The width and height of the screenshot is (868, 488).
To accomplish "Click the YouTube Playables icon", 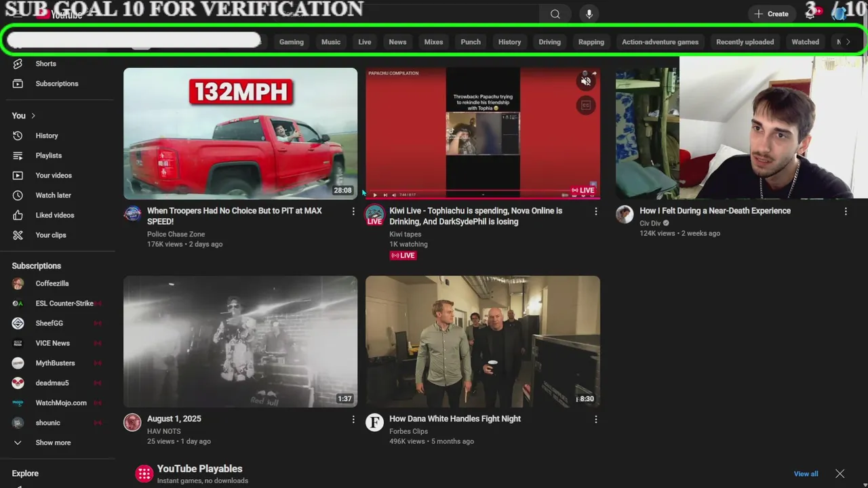I will point(144,474).
